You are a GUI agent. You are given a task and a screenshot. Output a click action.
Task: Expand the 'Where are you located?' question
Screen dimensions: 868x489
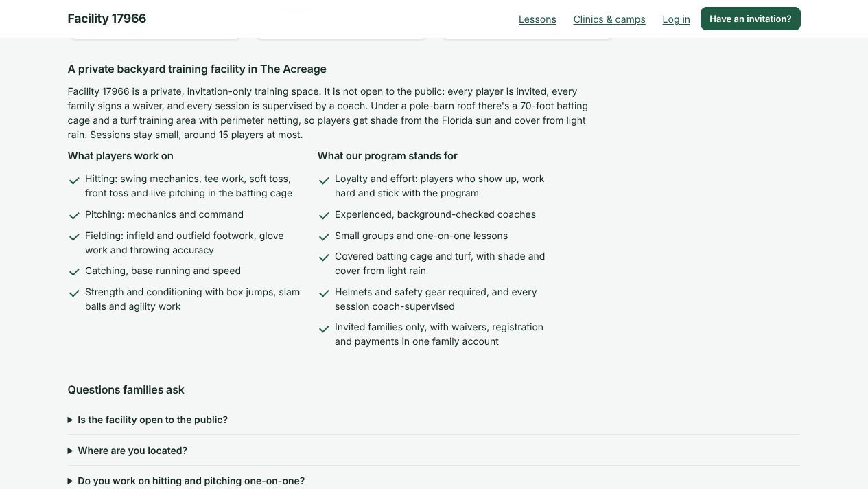[434, 451]
